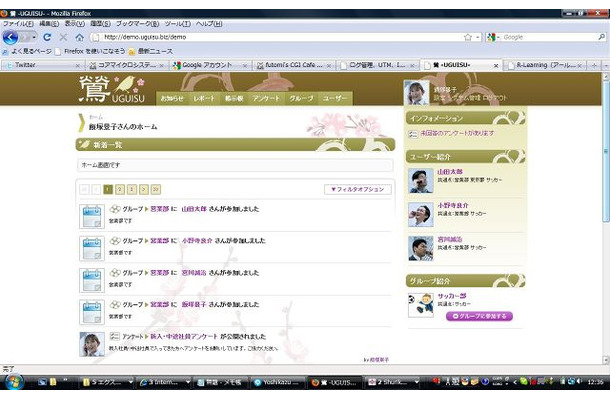Viewport: 610px width, 400px height.
Task: Click the calendar icon beside 山田太郎 joined entry
Action: click(92, 216)
